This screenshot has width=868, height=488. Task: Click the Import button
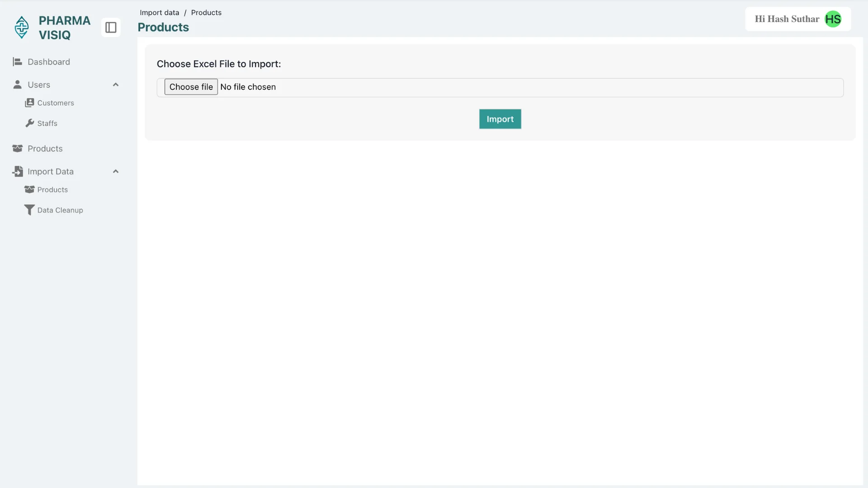(500, 118)
